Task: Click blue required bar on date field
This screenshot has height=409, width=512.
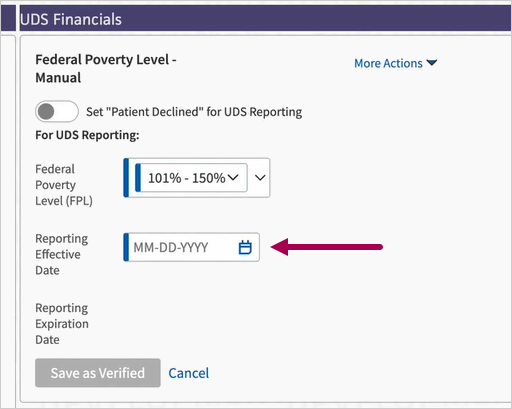Action: point(126,247)
